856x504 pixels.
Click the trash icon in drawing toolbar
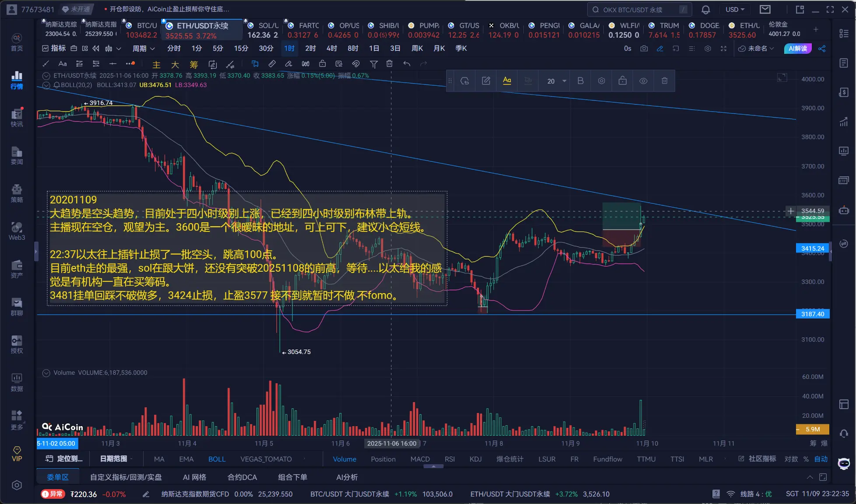click(389, 64)
